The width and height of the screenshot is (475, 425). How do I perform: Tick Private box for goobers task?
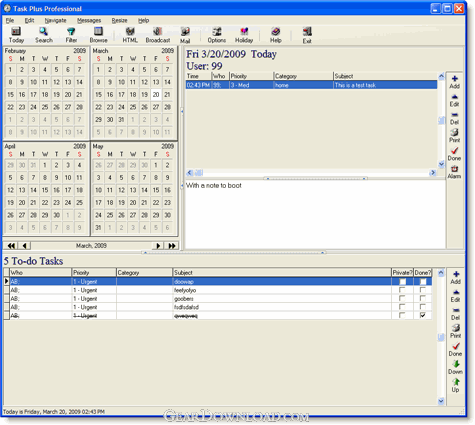pos(402,298)
